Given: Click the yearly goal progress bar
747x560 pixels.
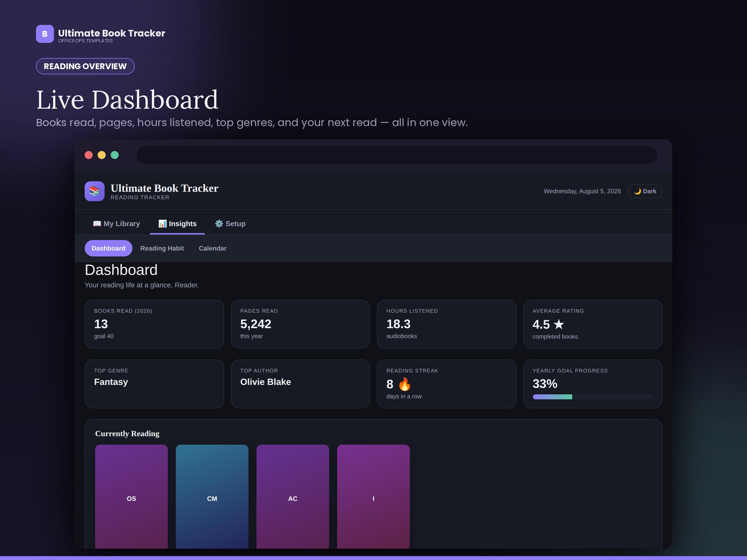Looking at the screenshot, I should click(x=592, y=397).
